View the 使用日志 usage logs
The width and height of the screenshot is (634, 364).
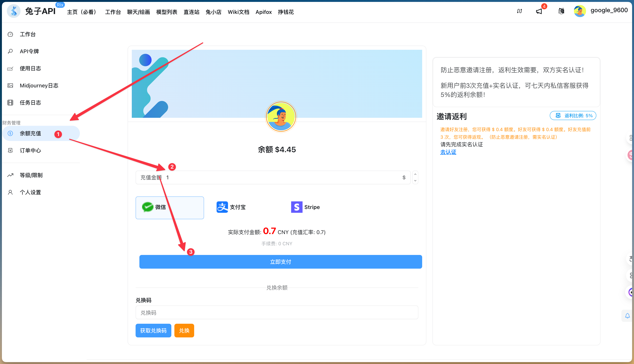[x=30, y=68]
